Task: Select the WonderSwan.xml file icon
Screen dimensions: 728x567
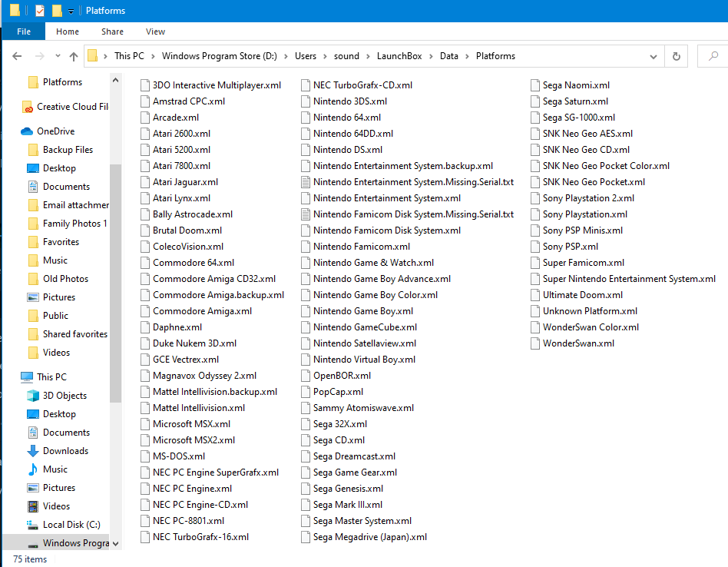Action: [x=534, y=343]
